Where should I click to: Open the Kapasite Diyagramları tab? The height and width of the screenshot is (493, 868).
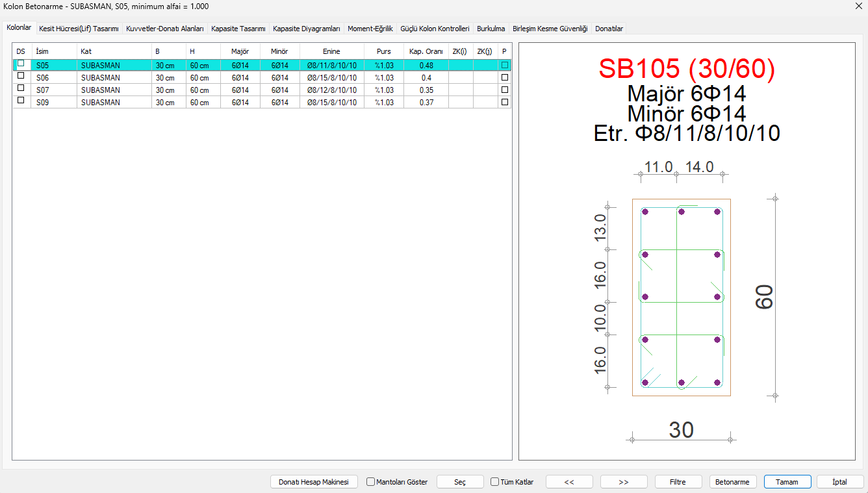point(307,29)
